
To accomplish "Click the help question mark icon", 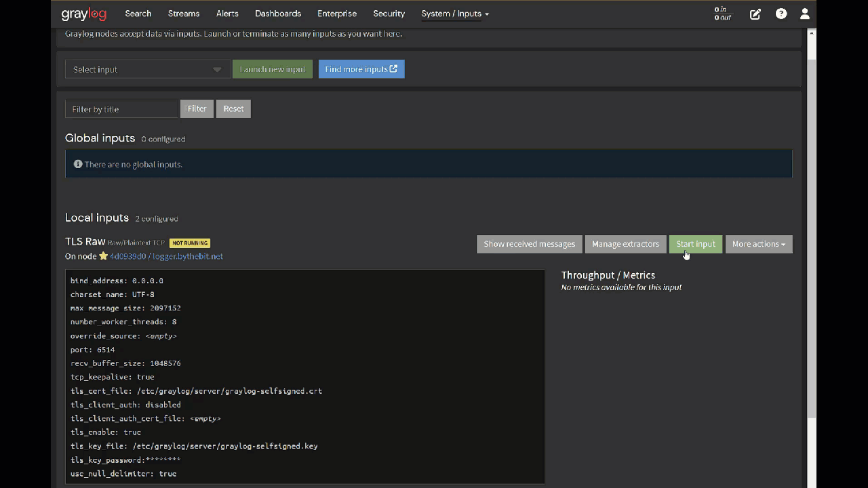I will 781,14.
